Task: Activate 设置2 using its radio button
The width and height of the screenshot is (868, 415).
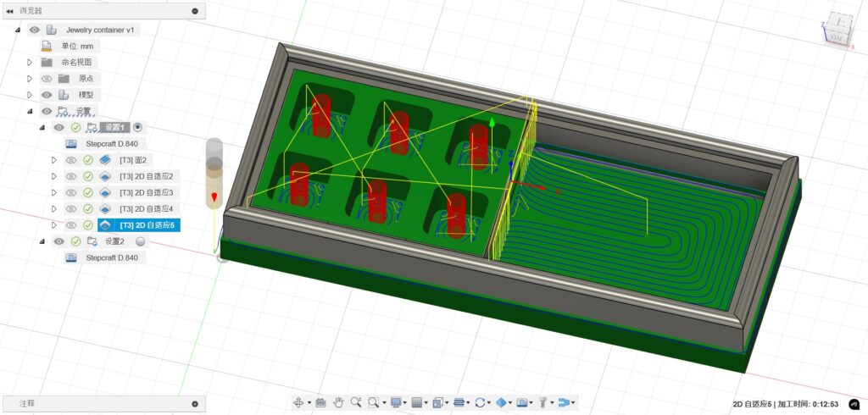Action: click(x=141, y=241)
